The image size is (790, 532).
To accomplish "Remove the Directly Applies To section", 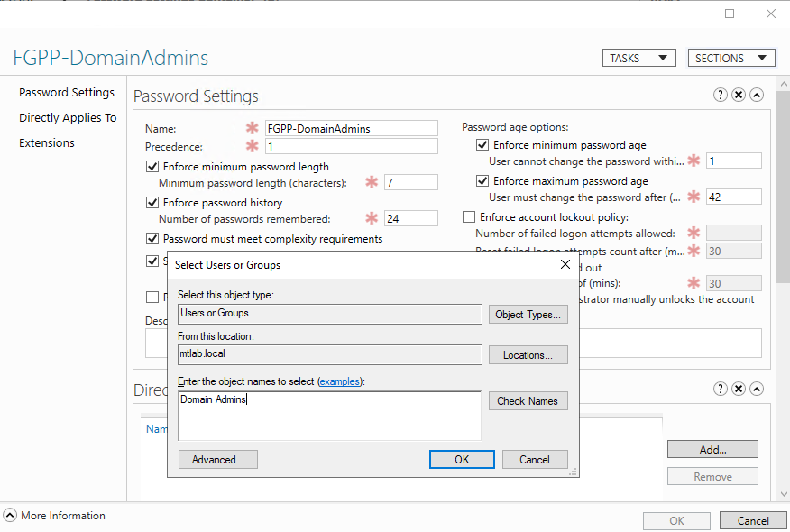I will pyautogui.click(x=738, y=389).
